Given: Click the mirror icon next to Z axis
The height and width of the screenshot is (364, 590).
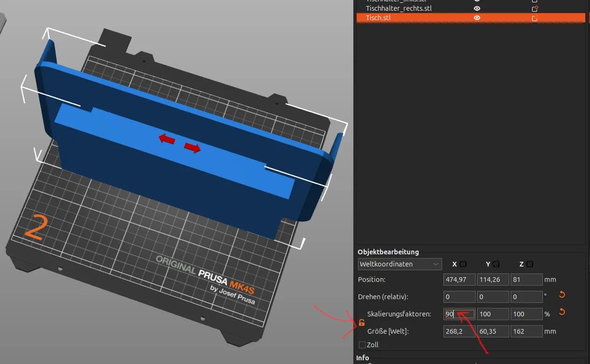Looking at the screenshot, I should point(529,264).
